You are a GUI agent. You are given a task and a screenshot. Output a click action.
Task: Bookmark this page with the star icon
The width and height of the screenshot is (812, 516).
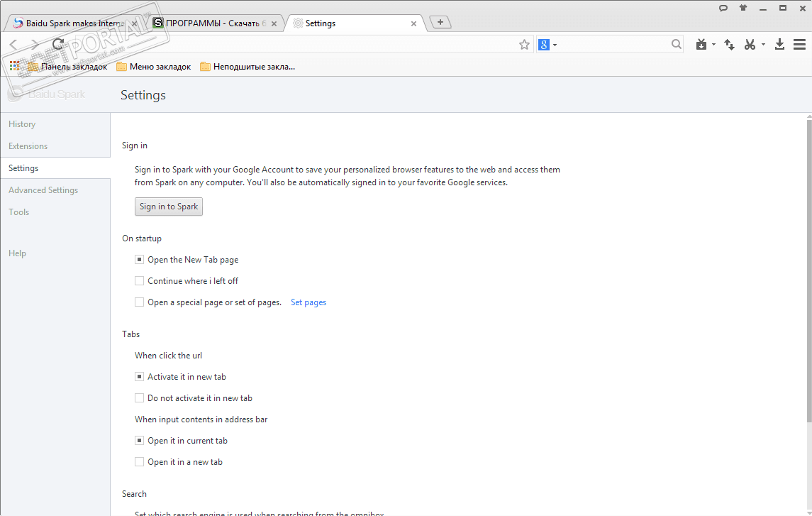524,45
